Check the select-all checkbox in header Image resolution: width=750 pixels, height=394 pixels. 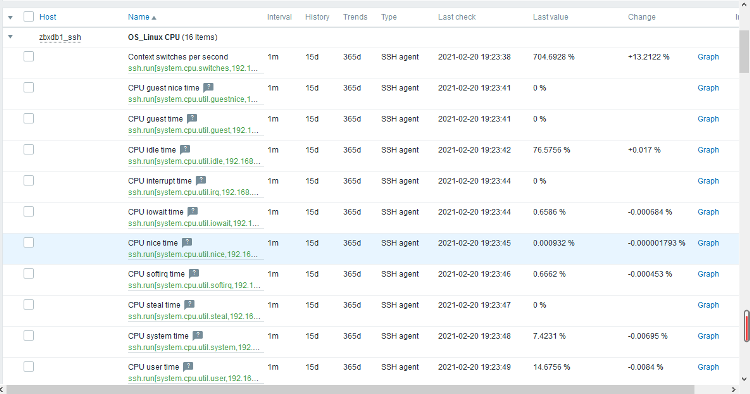[x=29, y=17]
